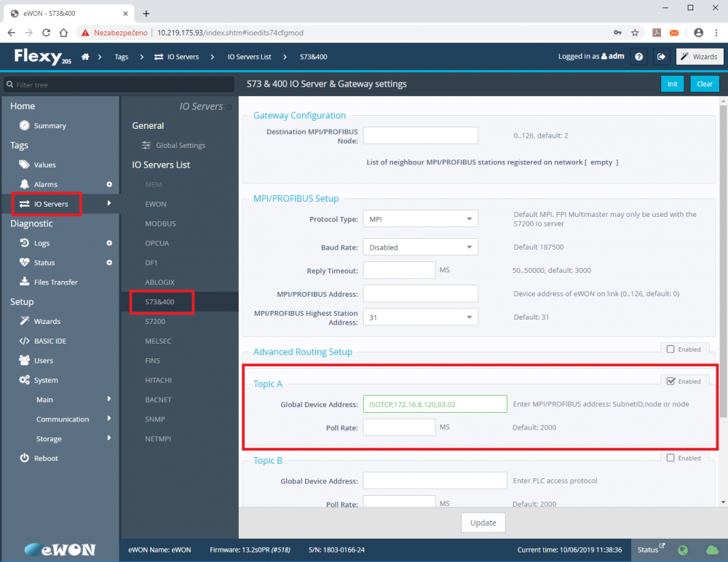728x562 pixels.
Task: Toggle the Topic A Enabled checkbox
Action: [x=670, y=381]
